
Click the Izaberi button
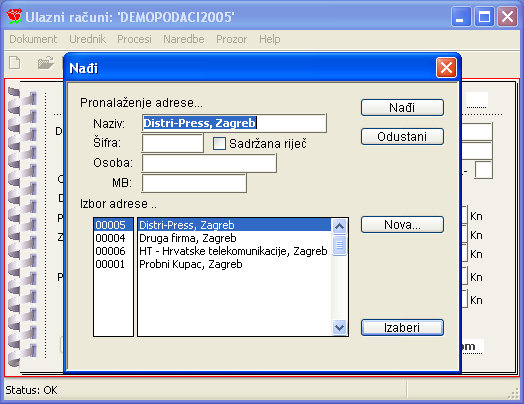click(402, 327)
